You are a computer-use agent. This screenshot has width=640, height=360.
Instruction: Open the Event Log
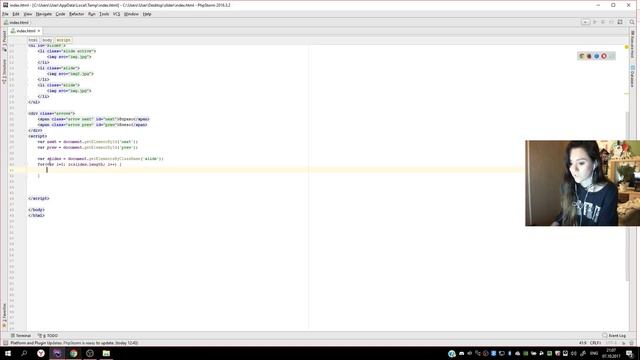(x=614, y=336)
